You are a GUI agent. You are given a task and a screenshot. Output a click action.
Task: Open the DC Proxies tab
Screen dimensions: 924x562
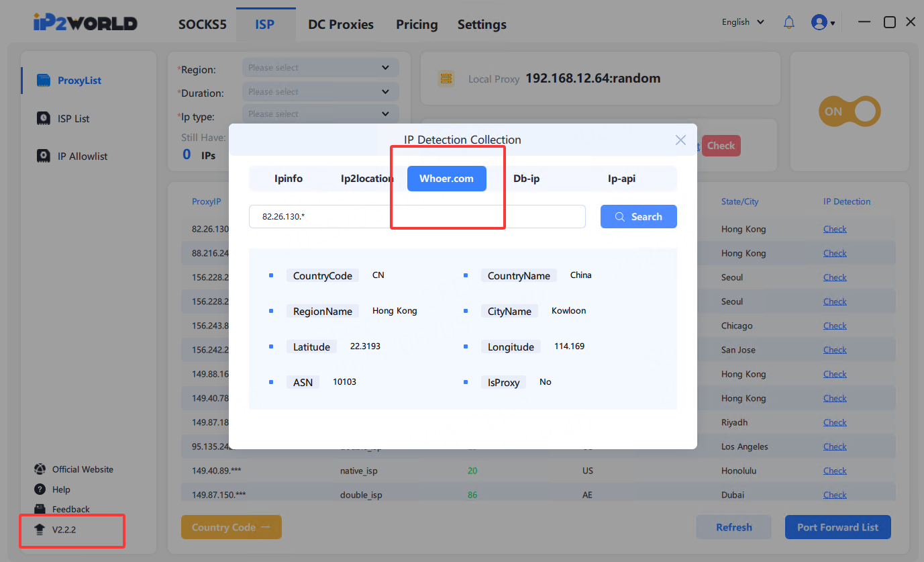341,25
